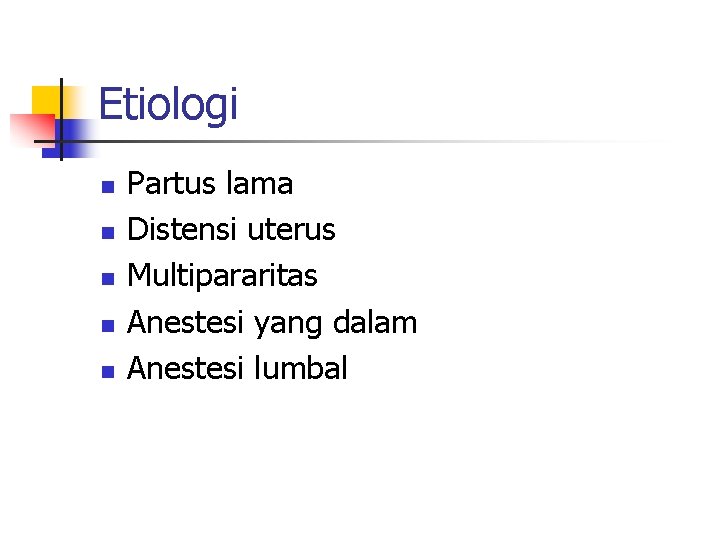
Task: Click the Etiologi slide title
Action: pyautogui.click(x=168, y=106)
